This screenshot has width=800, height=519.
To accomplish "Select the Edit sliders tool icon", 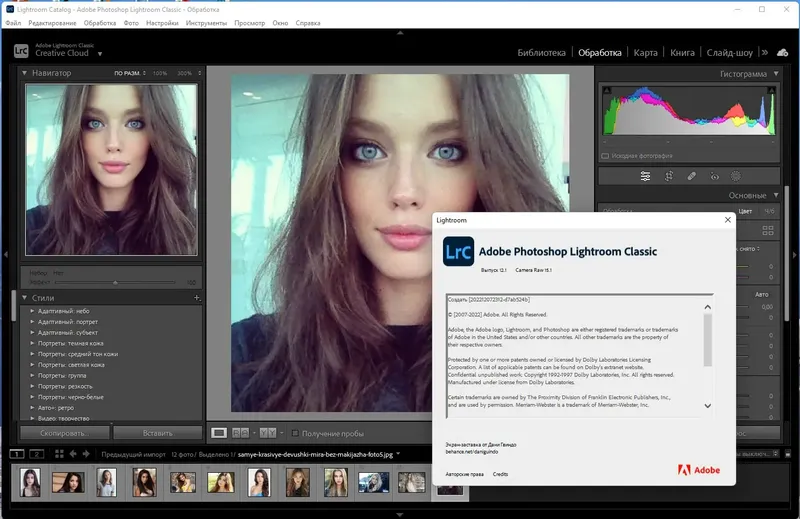I will pos(645,176).
